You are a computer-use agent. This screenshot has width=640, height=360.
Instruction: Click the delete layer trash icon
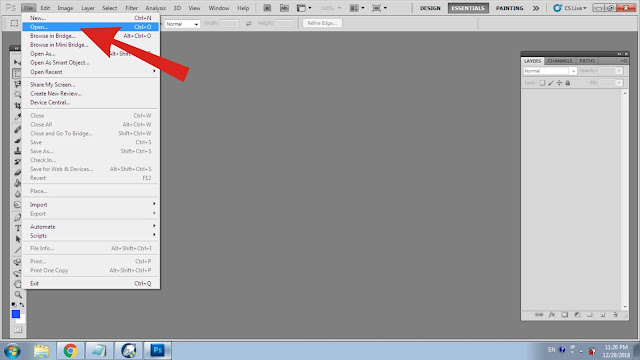coord(615,315)
